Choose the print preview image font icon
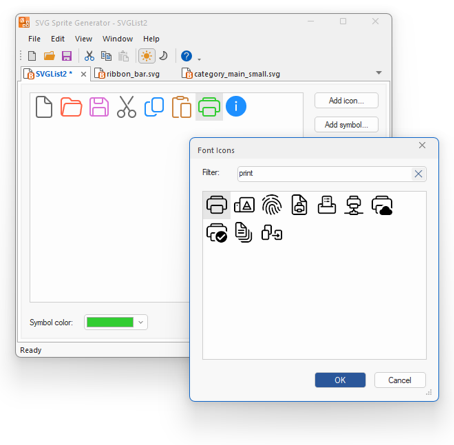Viewport: 454px width, 445px height. (244, 205)
